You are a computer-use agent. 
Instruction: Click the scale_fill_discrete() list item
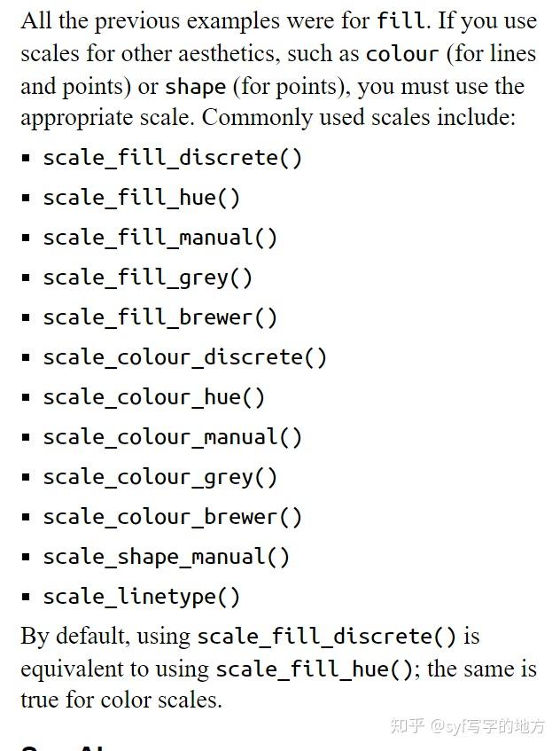click(x=172, y=158)
